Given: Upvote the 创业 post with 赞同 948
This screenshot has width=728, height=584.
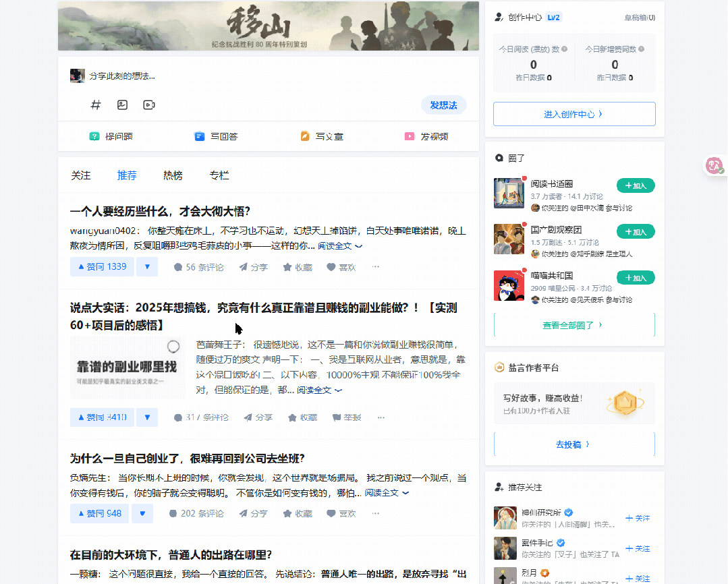Looking at the screenshot, I should pos(99,513).
